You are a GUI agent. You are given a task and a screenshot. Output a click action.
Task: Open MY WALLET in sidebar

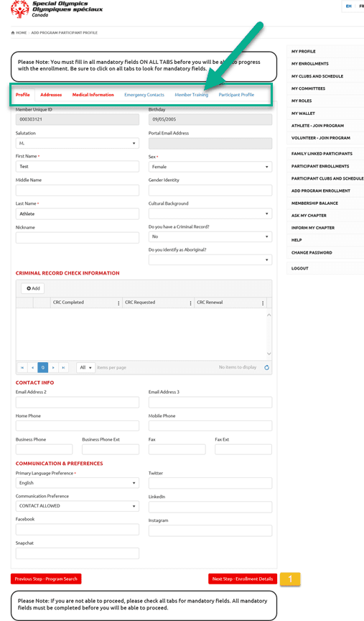coord(303,114)
